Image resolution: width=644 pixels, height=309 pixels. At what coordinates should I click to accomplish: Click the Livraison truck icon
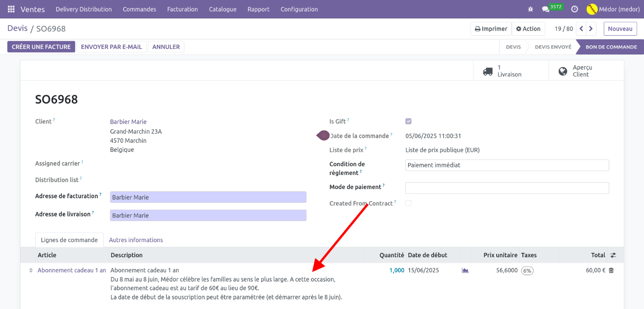pos(488,71)
